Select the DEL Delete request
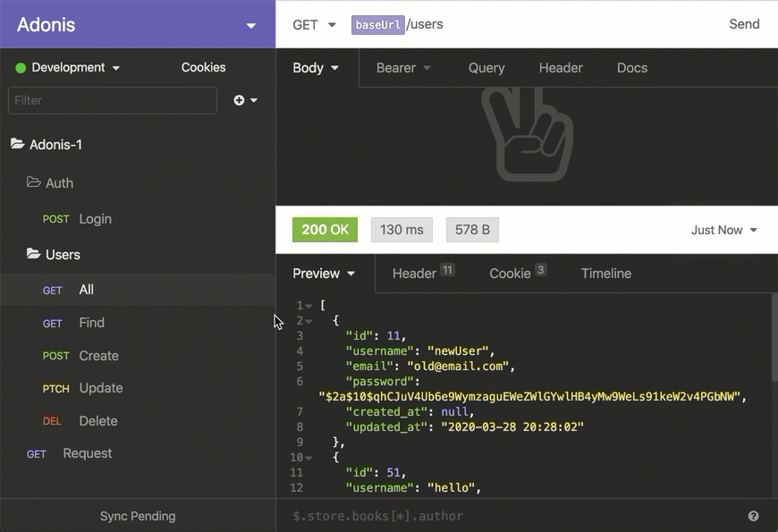The width and height of the screenshot is (778, 532). (80, 421)
